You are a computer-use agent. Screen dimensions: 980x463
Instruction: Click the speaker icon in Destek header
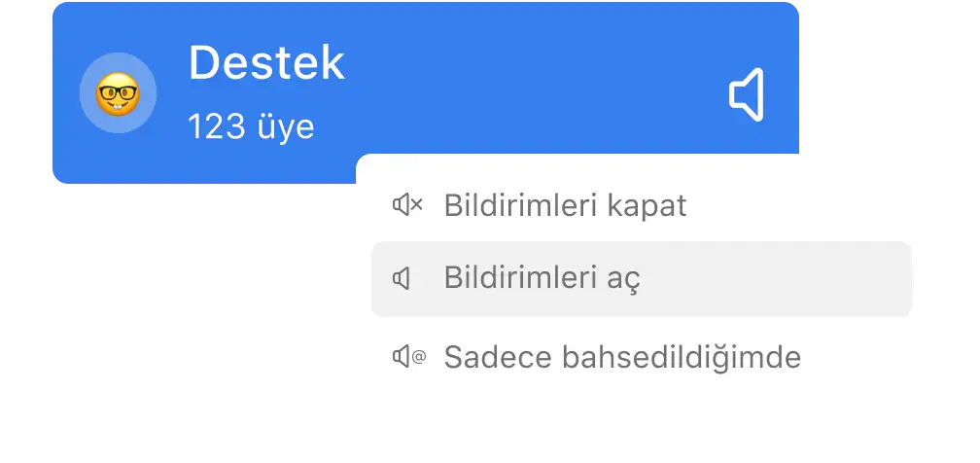click(x=747, y=95)
